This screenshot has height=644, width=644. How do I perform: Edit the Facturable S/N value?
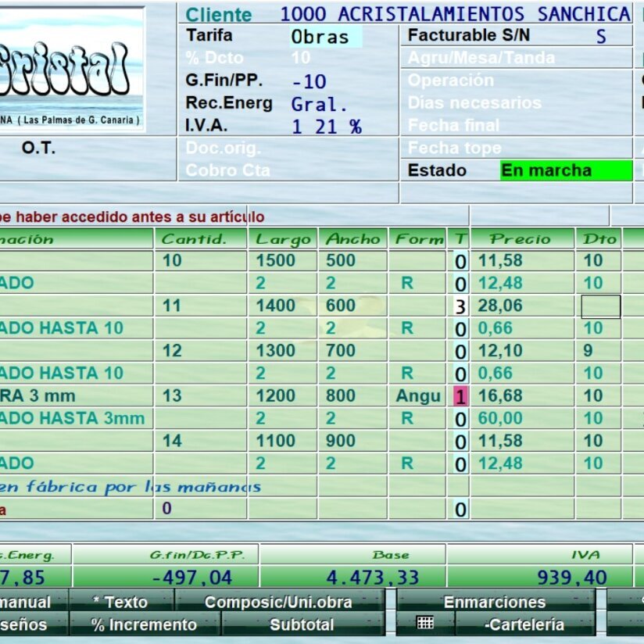click(600, 36)
